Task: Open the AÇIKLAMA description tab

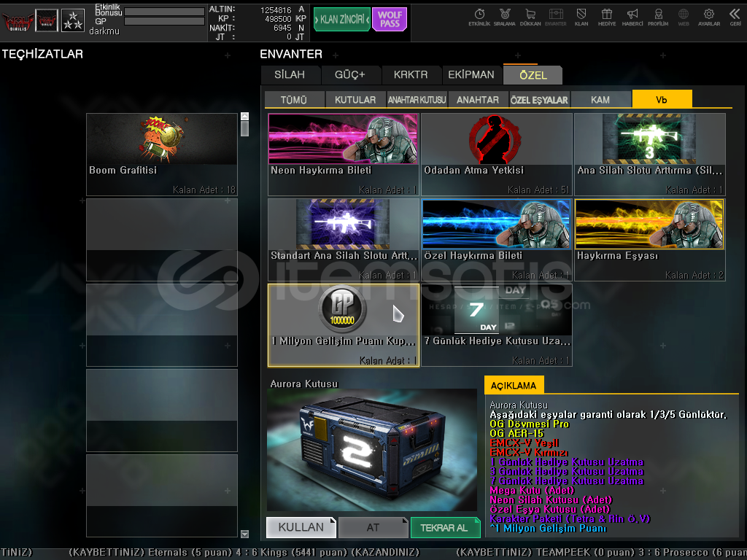Action: (514, 385)
